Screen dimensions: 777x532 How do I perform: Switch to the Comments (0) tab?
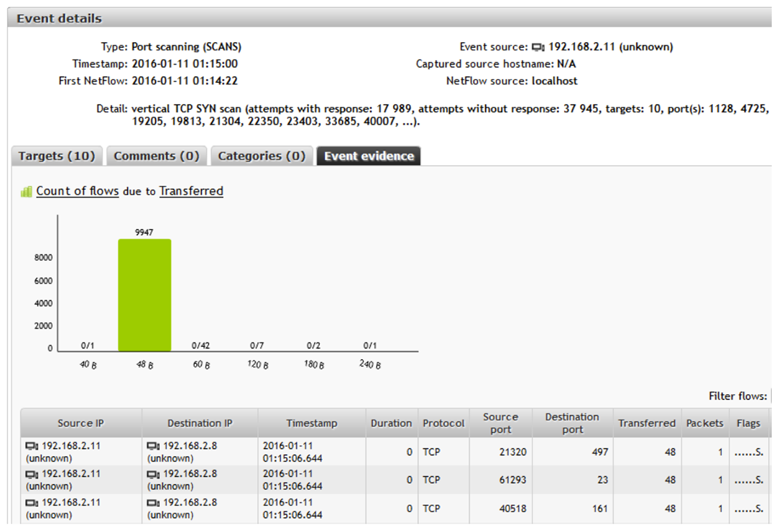pos(157,156)
